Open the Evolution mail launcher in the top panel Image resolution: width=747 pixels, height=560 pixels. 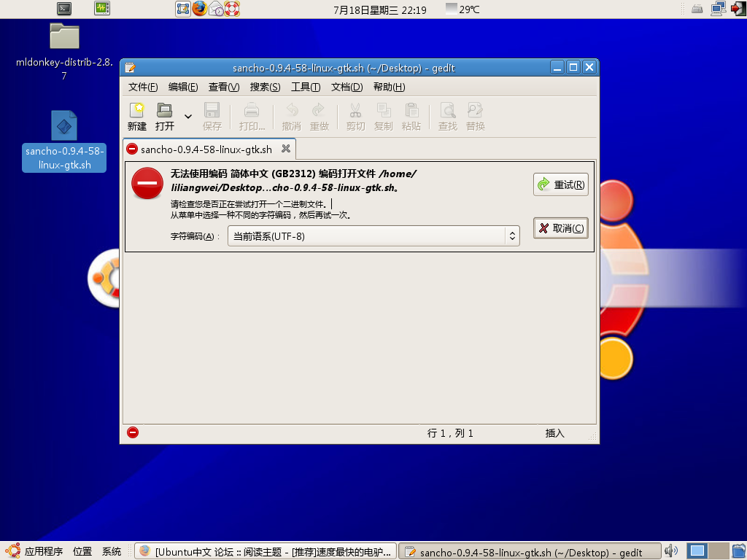pyautogui.click(x=216, y=9)
